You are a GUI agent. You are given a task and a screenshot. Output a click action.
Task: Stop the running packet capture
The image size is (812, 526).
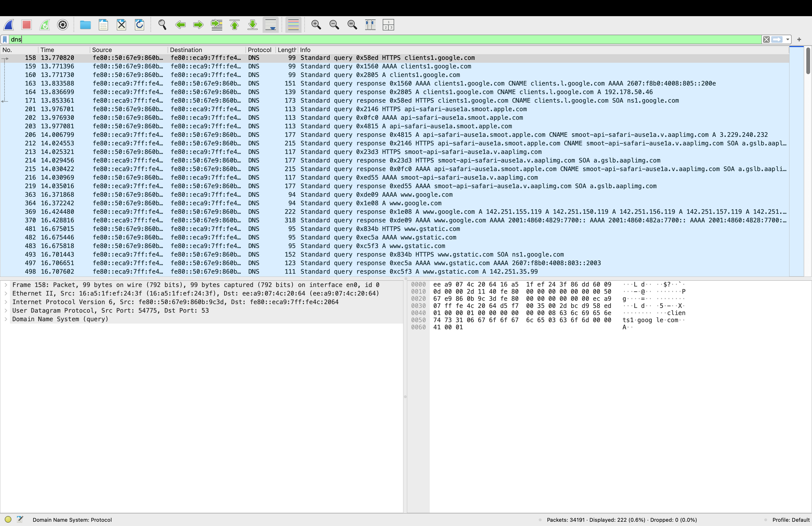point(27,25)
